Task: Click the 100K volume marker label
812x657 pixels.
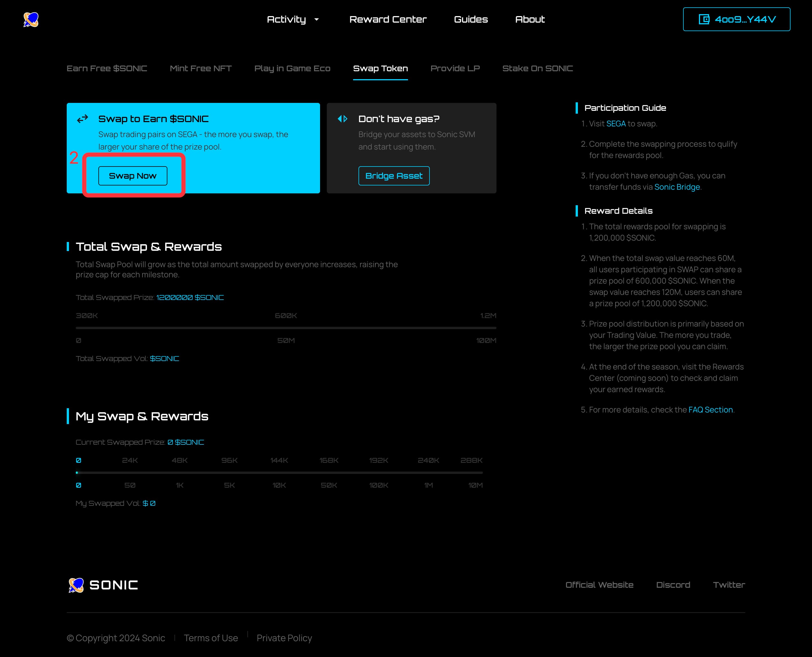Action: click(379, 486)
